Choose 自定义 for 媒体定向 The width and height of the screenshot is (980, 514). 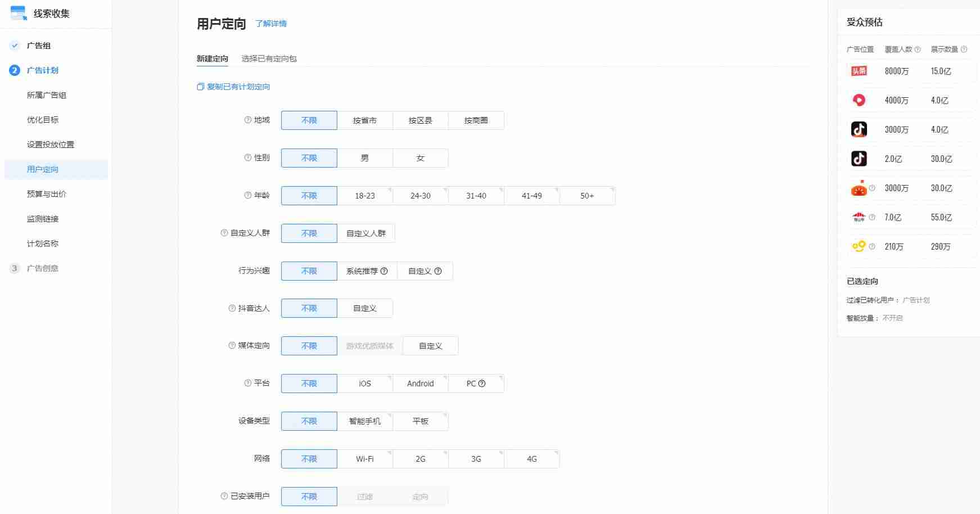pyautogui.click(x=430, y=346)
